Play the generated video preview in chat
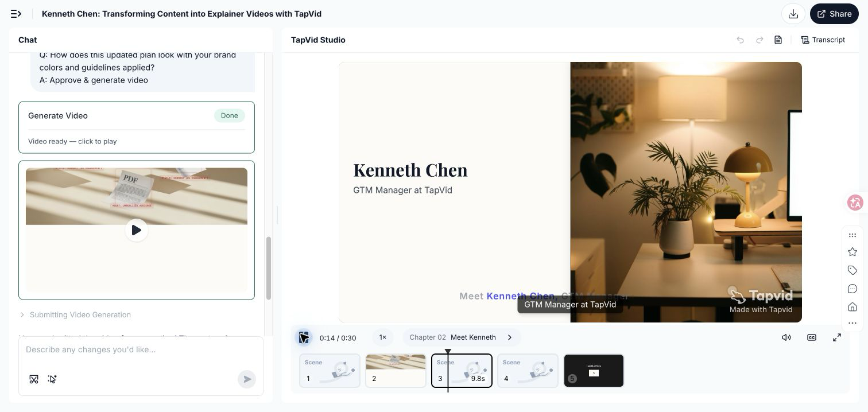The width and height of the screenshot is (868, 412). pos(137,230)
